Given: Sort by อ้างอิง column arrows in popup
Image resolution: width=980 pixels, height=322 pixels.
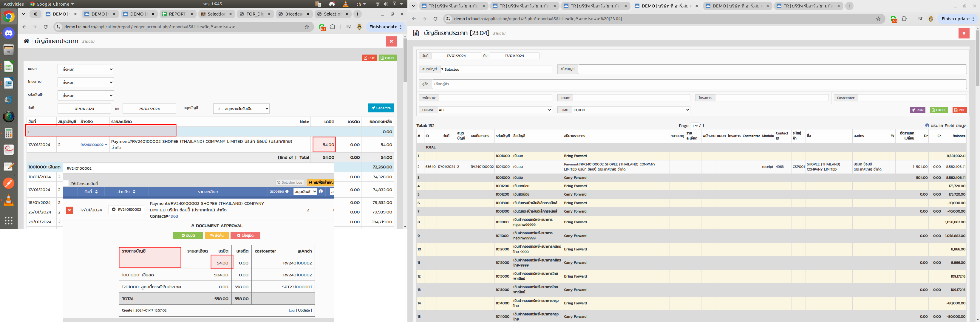Looking at the screenshot, I should coord(134,192).
